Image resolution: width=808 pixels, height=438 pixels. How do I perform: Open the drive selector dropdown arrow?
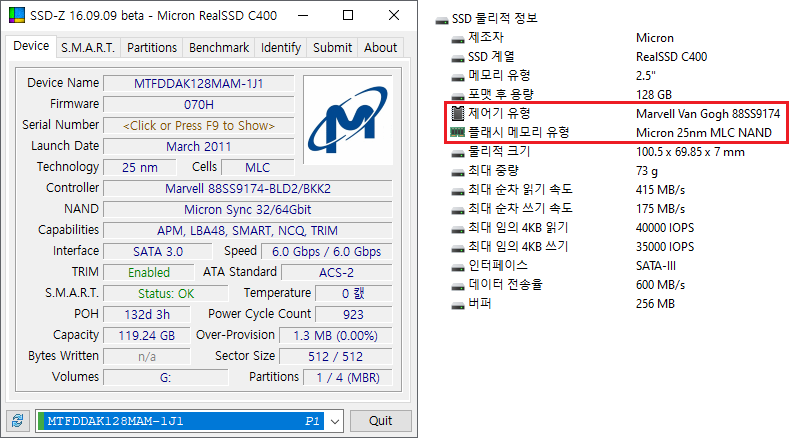pos(335,421)
